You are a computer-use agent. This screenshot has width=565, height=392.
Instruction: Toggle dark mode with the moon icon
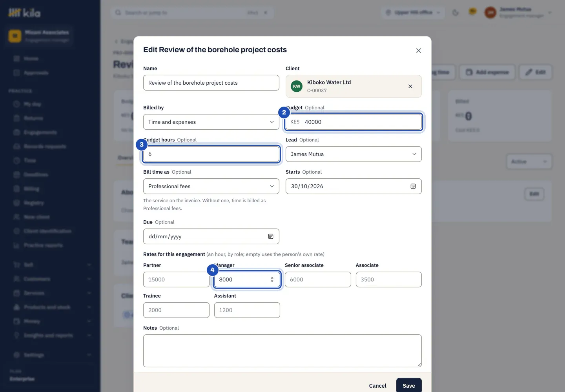click(x=456, y=13)
